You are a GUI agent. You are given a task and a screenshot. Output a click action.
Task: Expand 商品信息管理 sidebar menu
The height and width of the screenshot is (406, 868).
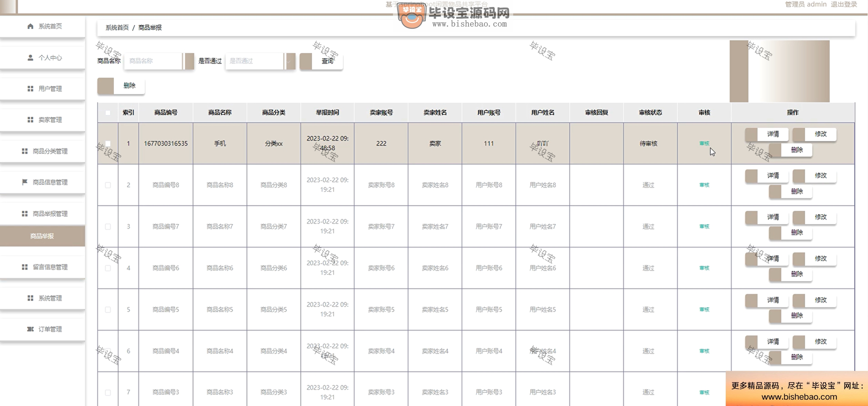(x=42, y=182)
